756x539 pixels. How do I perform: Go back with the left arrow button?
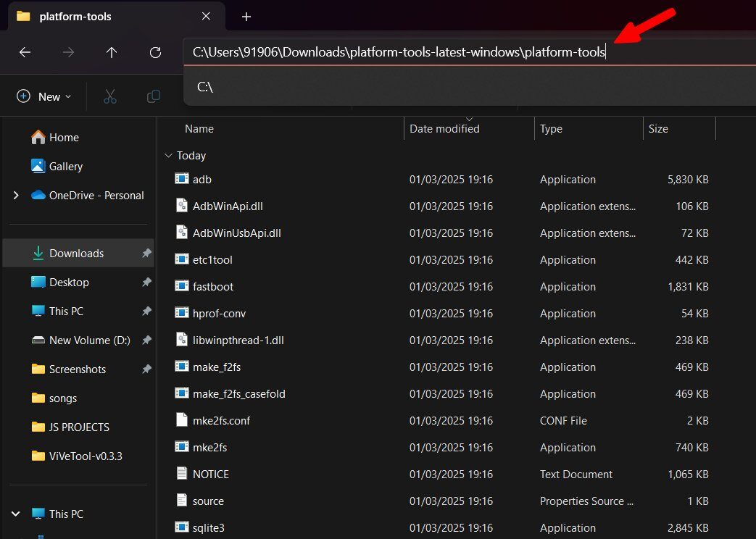(25, 52)
